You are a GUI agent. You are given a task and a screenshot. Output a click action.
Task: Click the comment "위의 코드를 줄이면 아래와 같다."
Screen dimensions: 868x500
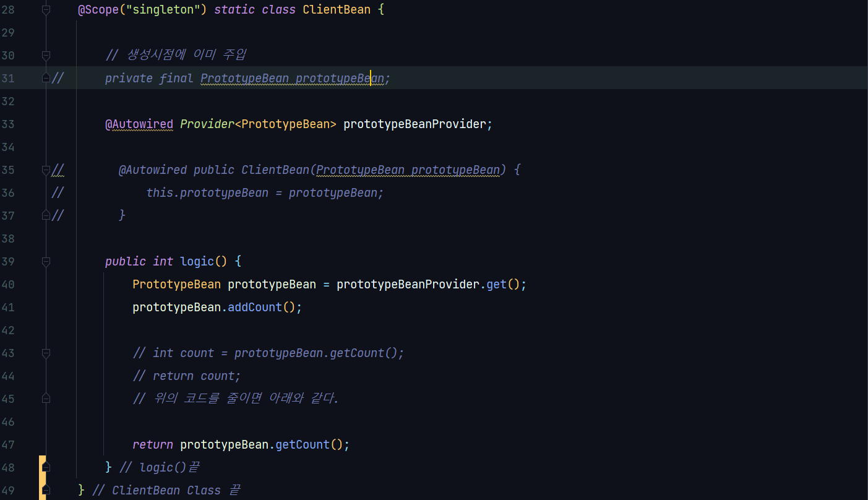pyautogui.click(x=236, y=399)
